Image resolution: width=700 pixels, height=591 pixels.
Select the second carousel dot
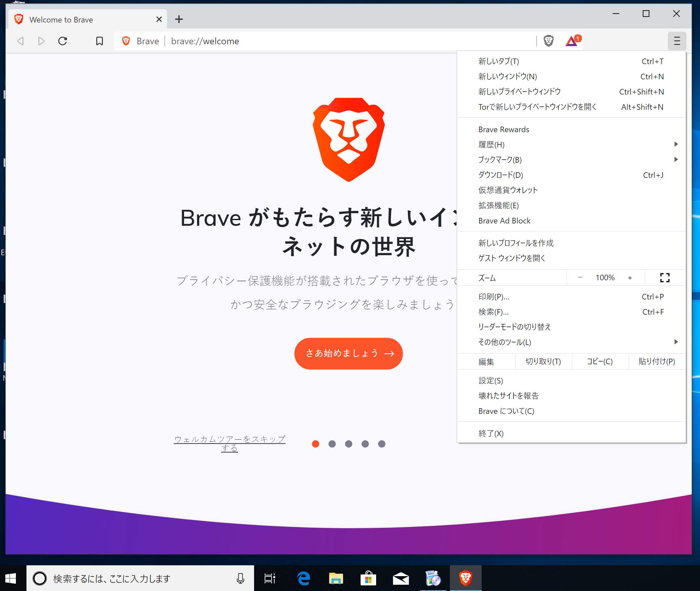pos(332,444)
